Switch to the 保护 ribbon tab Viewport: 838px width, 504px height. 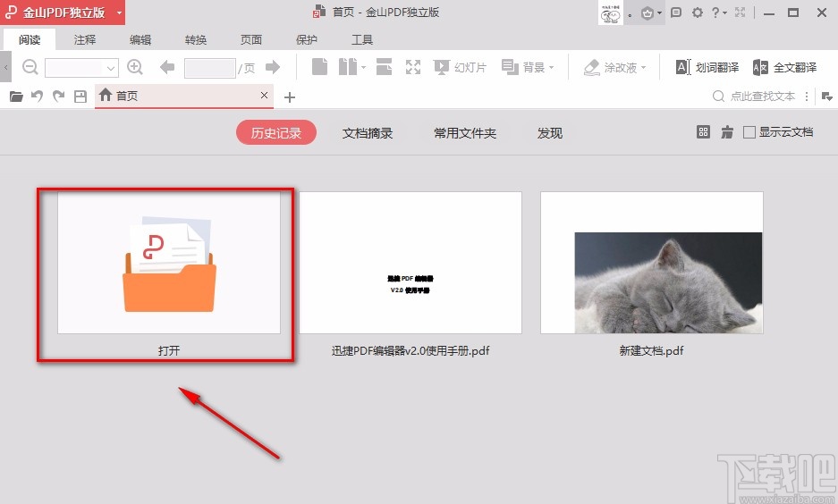(x=307, y=39)
